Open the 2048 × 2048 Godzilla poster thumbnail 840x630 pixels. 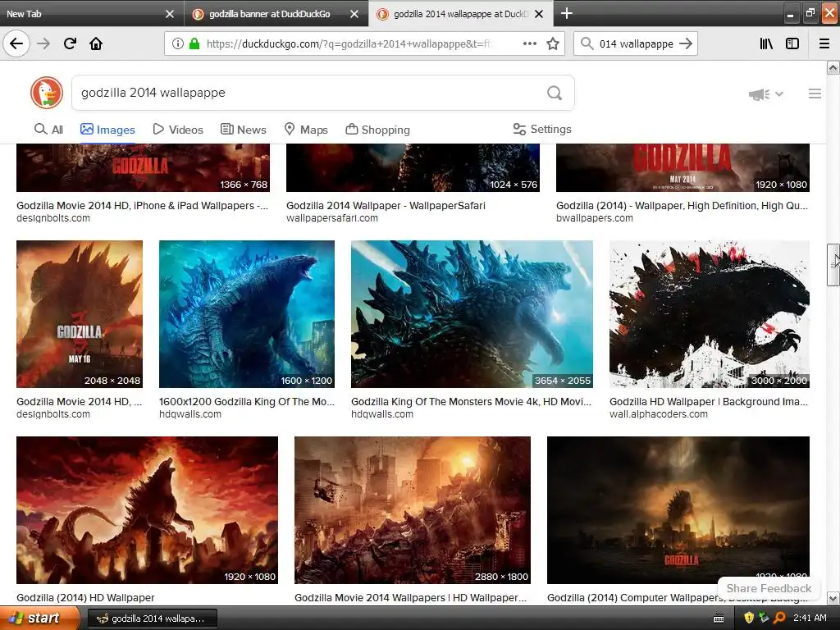pyautogui.click(x=80, y=314)
